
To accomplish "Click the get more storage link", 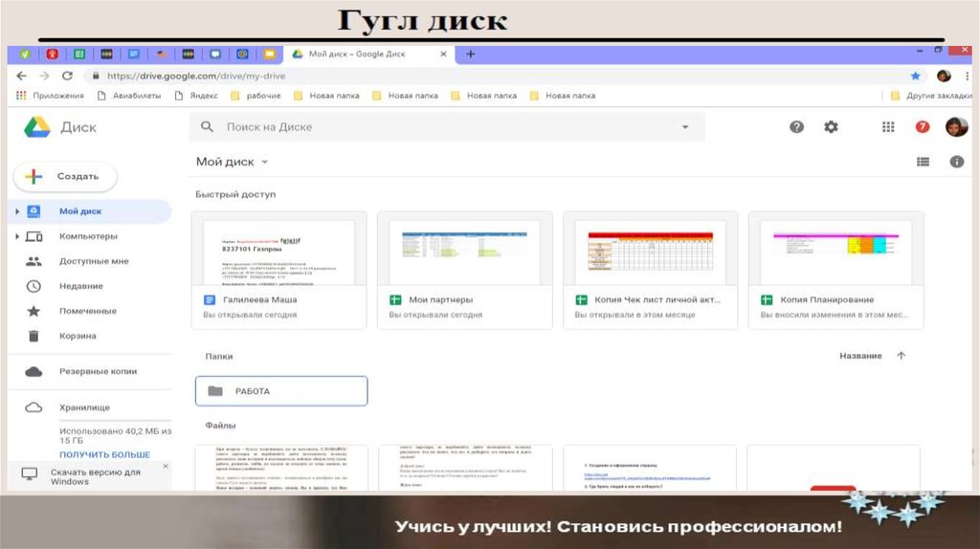I will (x=104, y=454).
